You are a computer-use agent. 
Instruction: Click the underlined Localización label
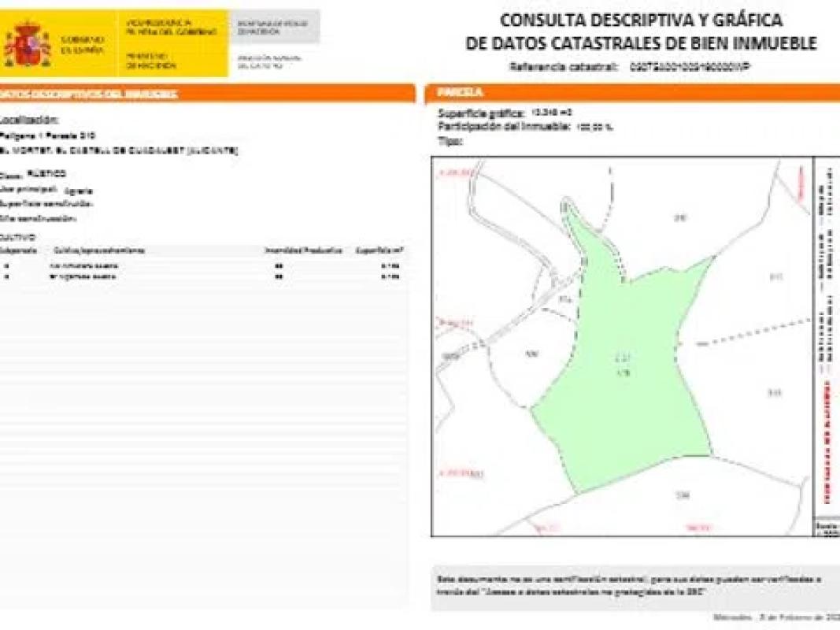(x=29, y=120)
